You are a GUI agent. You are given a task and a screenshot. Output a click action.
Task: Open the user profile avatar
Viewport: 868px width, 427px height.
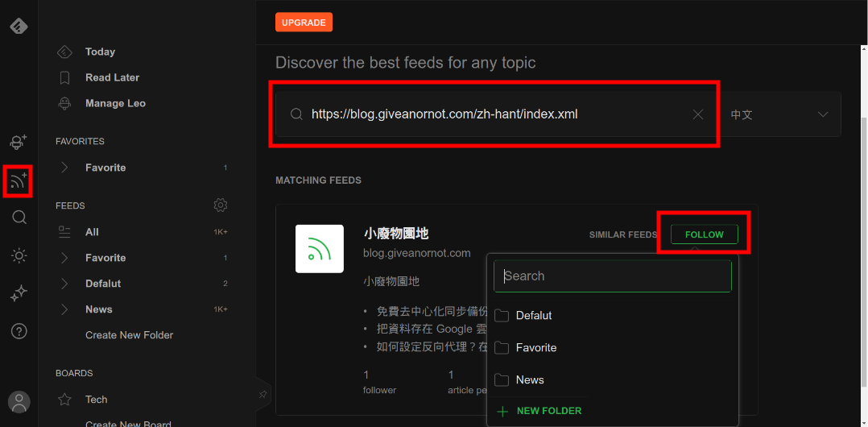(x=19, y=401)
